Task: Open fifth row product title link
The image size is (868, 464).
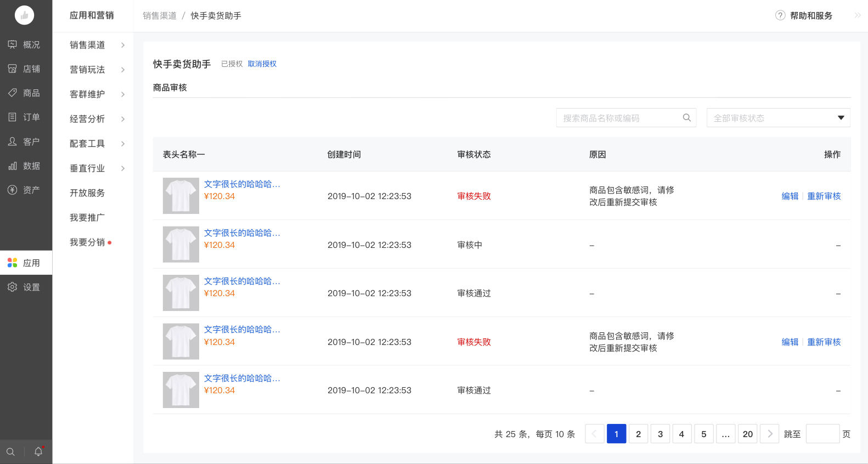Action: click(242, 378)
